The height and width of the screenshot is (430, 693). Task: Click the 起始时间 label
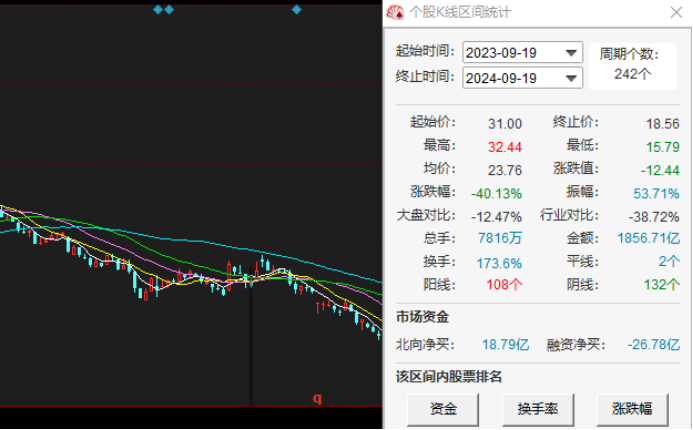pos(425,51)
